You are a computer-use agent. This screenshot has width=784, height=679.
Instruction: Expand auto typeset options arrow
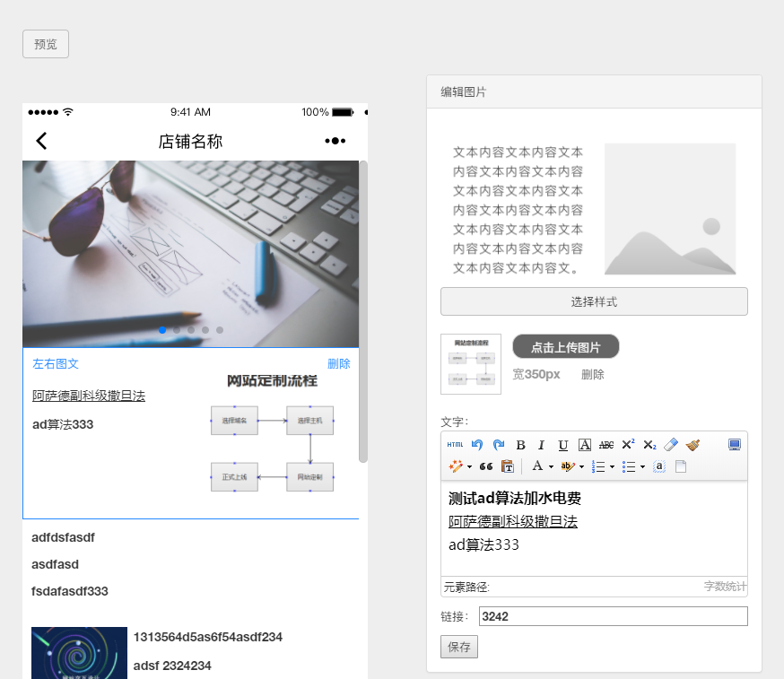pyautogui.click(x=469, y=467)
